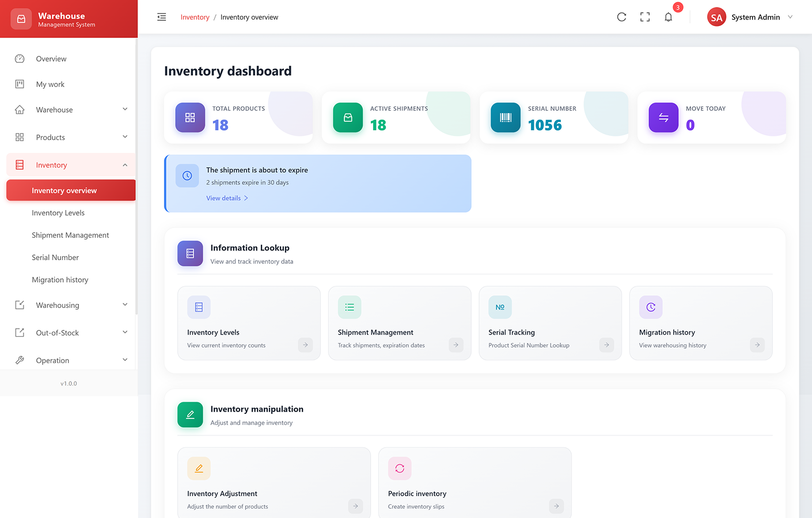
Task: Open Shipment Management in sidebar
Action: [70, 235]
